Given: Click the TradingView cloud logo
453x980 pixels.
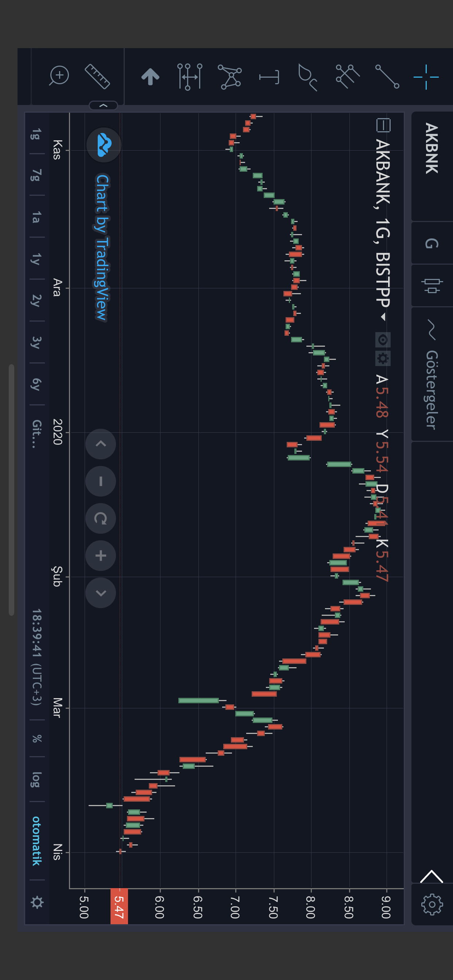Looking at the screenshot, I should [x=104, y=145].
